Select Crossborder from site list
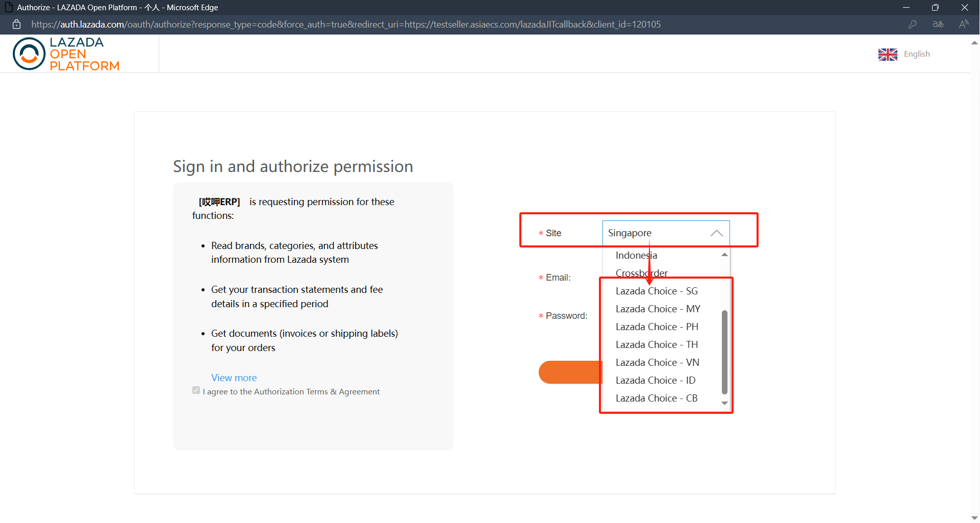 pyautogui.click(x=641, y=273)
